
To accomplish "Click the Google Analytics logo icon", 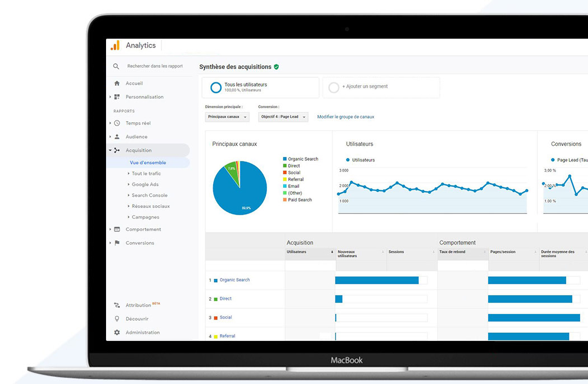I will click(x=115, y=45).
